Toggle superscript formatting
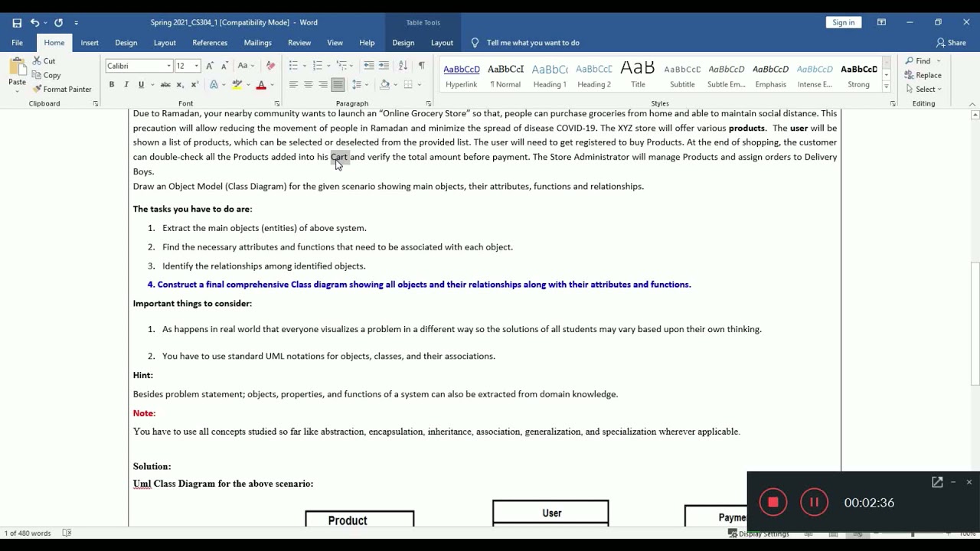The height and width of the screenshot is (551, 980). (x=194, y=85)
